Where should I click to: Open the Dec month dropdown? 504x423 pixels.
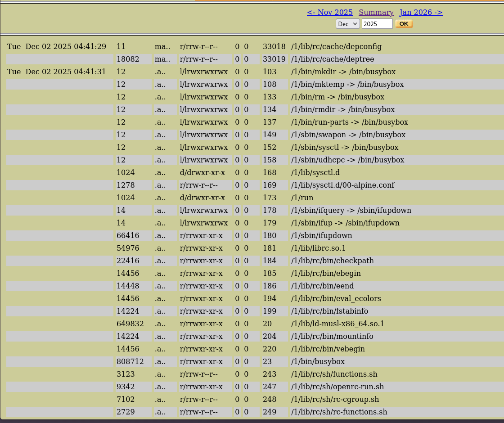(348, 24)
